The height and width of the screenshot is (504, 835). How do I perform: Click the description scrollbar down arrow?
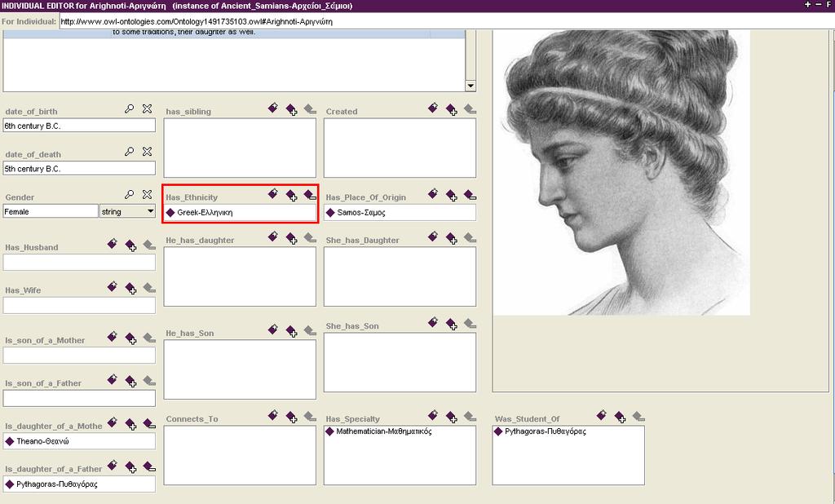click(471, 86)
